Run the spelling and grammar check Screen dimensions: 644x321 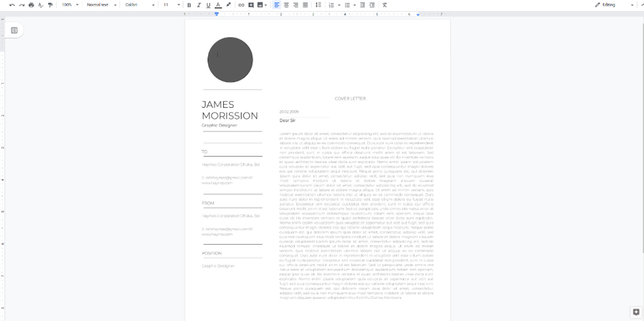[x=41, y=5]
